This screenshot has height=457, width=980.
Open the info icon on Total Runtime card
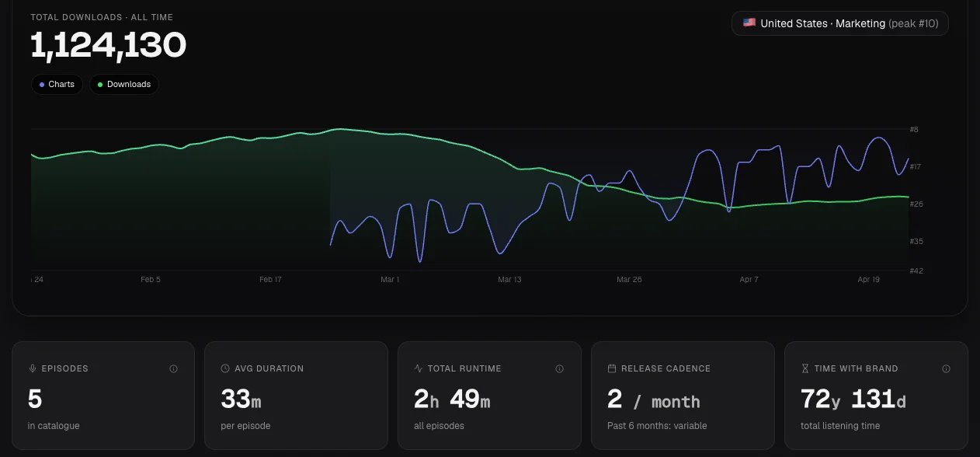click(x=560, y=368)
